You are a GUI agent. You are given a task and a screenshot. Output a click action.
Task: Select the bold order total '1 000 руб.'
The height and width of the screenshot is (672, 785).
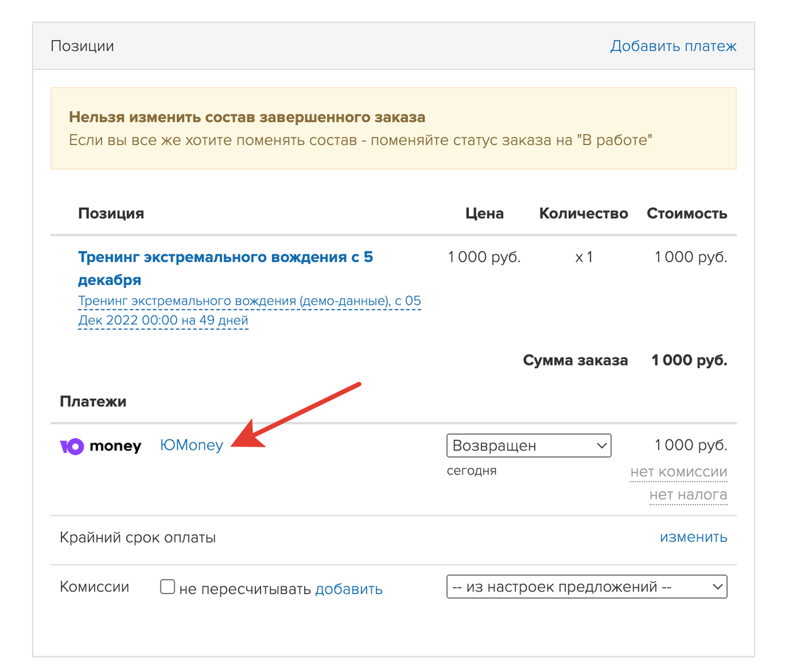click(689, 360)
